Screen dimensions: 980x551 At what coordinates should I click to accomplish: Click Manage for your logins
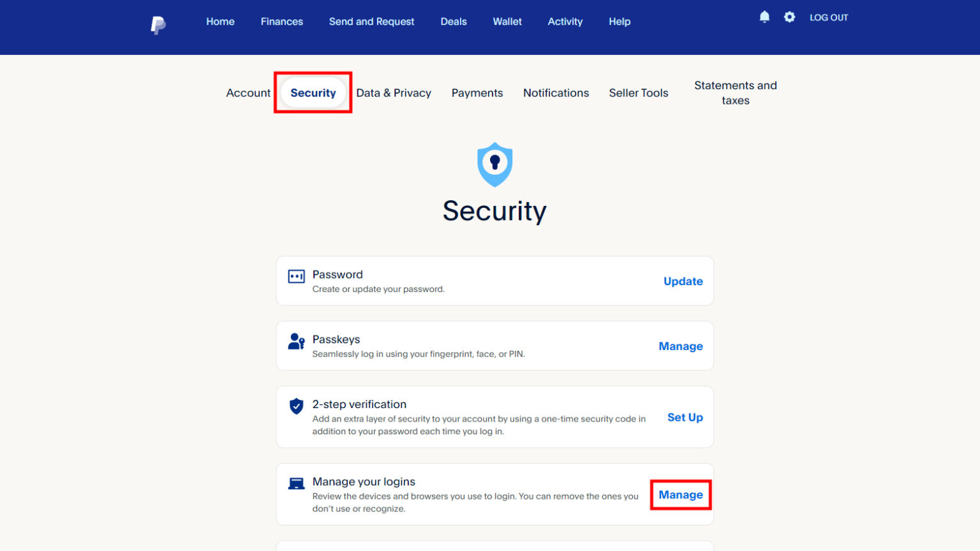click(680, 495)
